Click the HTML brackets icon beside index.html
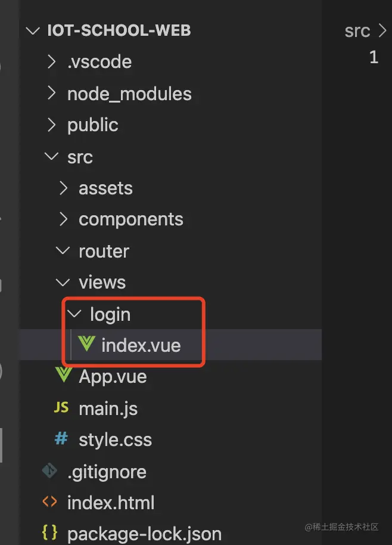392x545 pixels. coord(49,501)
